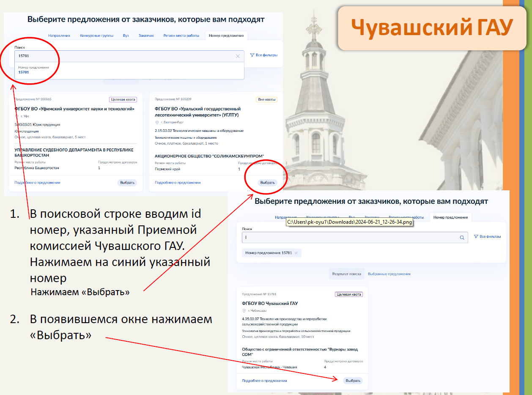Click the title 'ФГБОУ ВО «Уфимский университет науки и технологий»'
The image size is (532, 395).
pos(74,109)
